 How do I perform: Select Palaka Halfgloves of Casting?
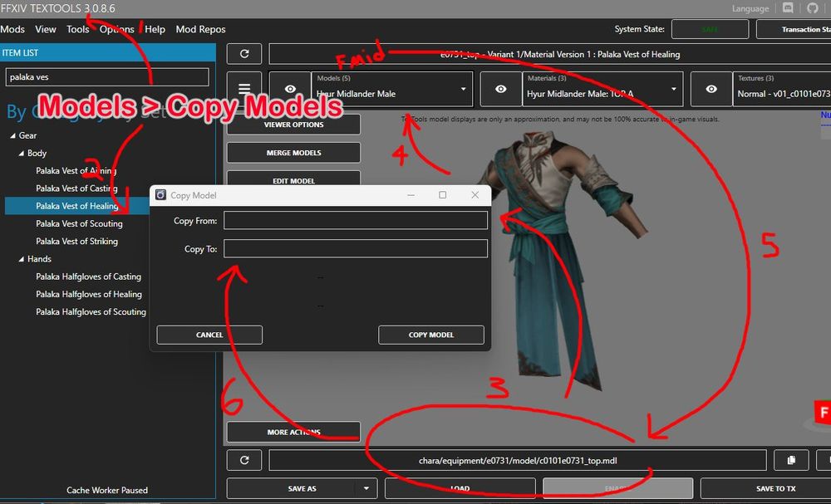(x=89, y=276)
